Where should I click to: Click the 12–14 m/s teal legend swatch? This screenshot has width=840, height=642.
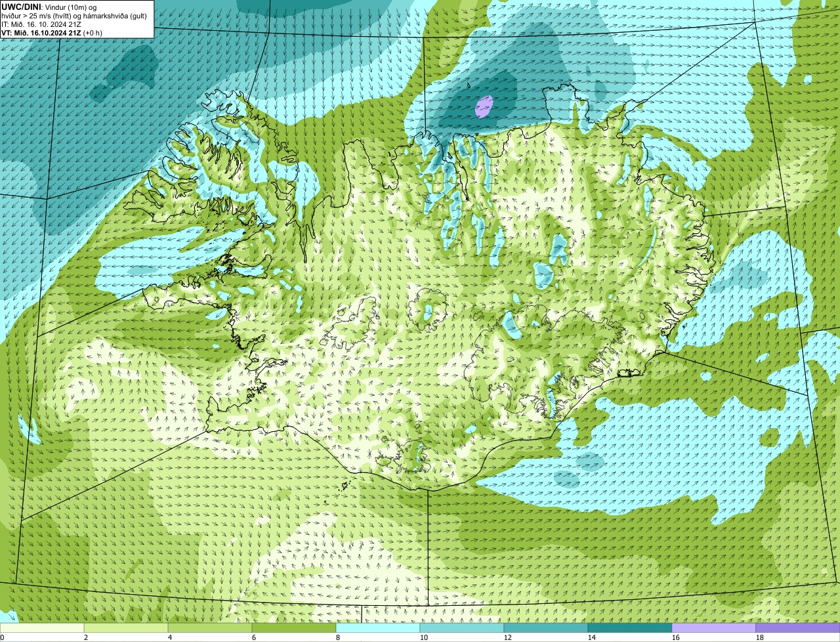coord(546,628)
